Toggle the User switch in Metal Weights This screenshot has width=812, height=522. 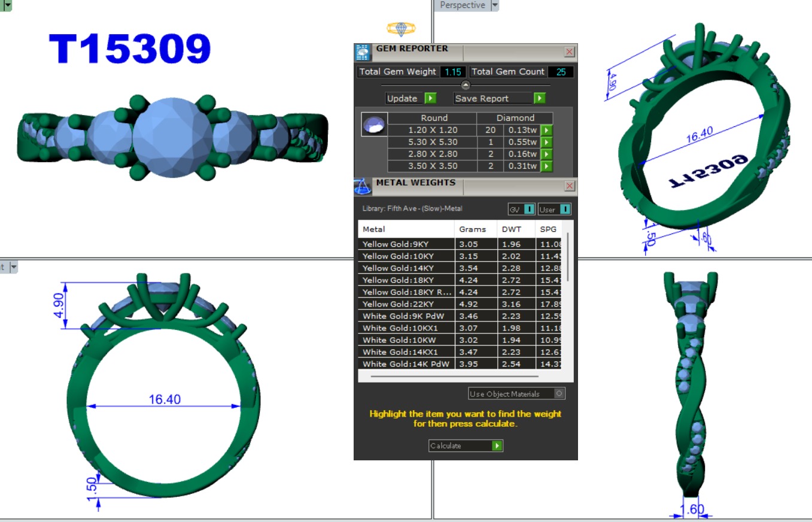[565, 209]
